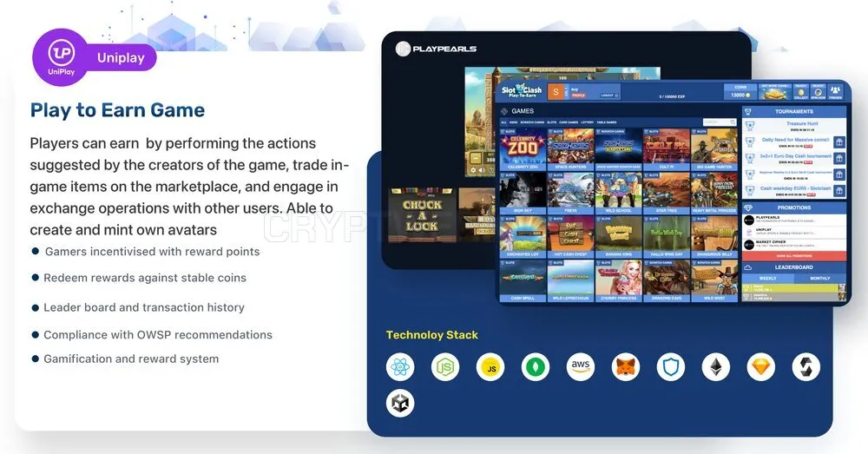Screen dimensions: 868x454
Task: Click the Sketch gem icon
Action: tap(761, 366)
